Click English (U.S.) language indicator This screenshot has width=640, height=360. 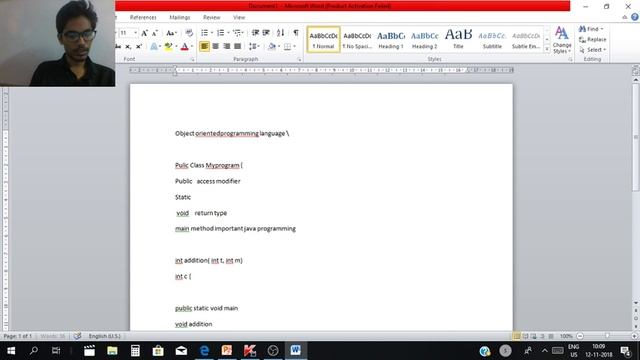click(x=104, y=336)
